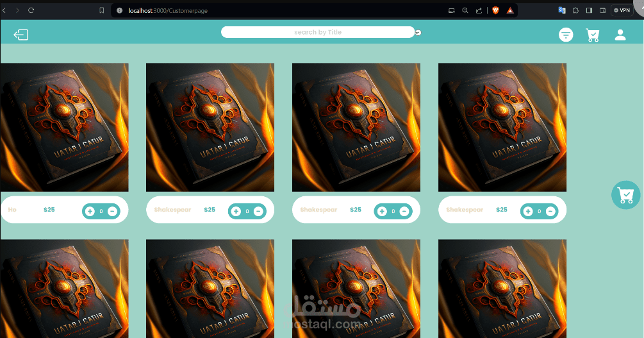The image size is (644, 338).
Task: Click the floating cart button on right edge
Action: 625,195
